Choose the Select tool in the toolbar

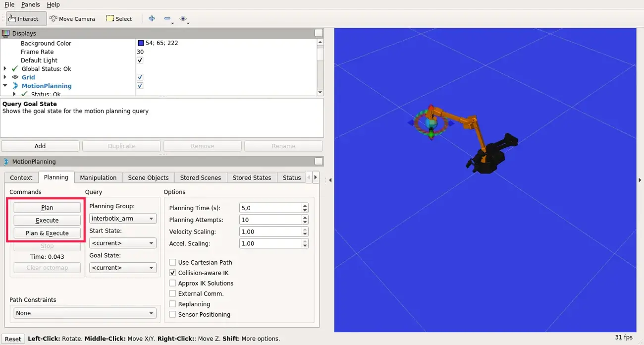point(119,18)
